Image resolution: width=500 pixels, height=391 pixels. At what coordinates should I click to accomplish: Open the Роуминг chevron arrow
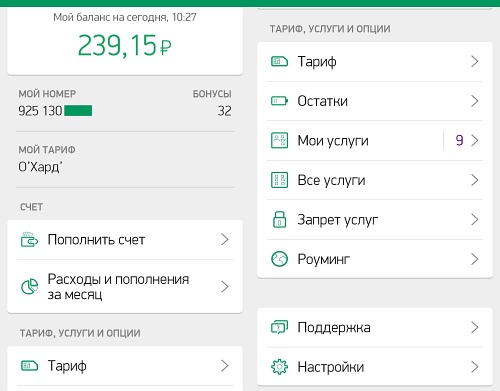click(475, 259)
